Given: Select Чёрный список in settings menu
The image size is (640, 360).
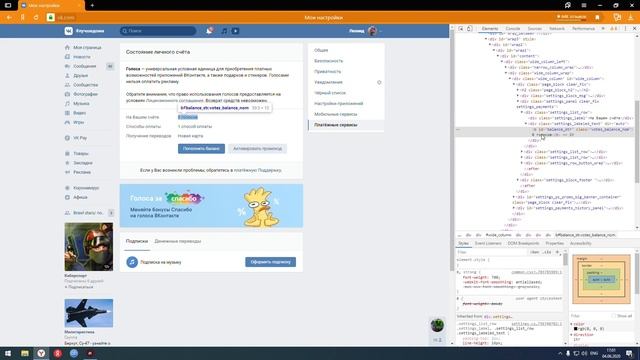Looking at the screenshot, I should (330, 93).
